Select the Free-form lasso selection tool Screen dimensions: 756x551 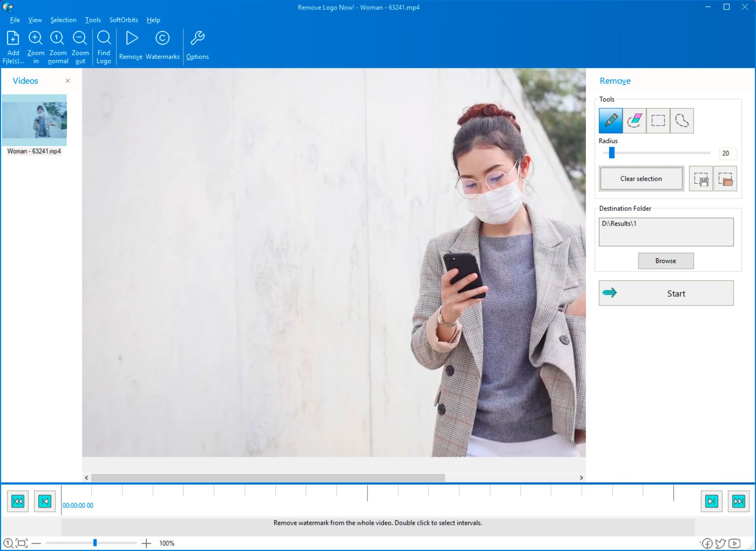[682, 121]
